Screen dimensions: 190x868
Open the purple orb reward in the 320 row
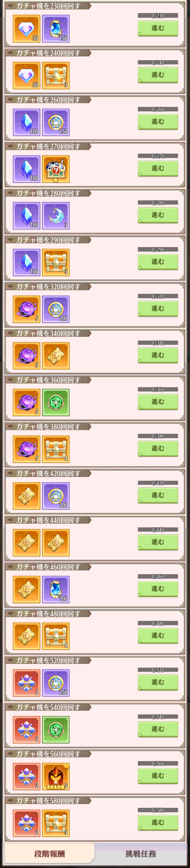click(27, 309)
